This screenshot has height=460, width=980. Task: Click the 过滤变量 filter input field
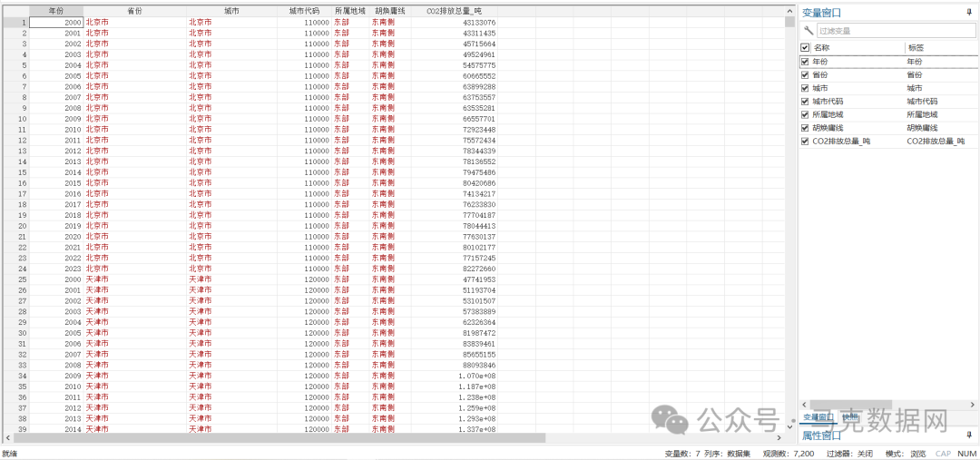(x=895, y=31)
